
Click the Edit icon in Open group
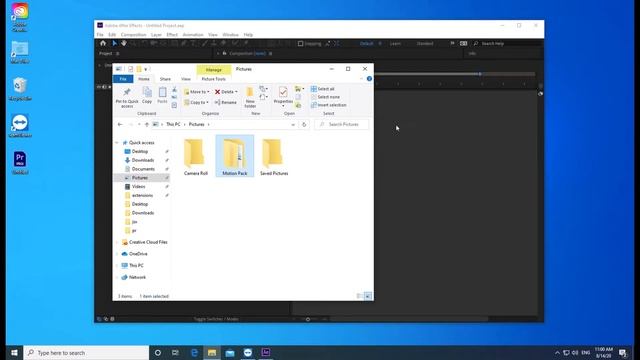pyautogui.click(x=298, y=97)
